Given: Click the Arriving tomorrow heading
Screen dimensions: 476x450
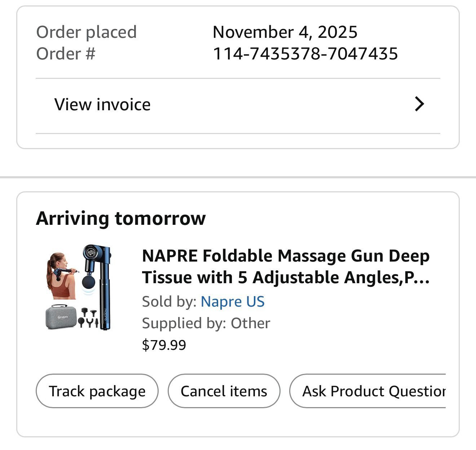Looking at the screenshot, I should coord(121,218).
